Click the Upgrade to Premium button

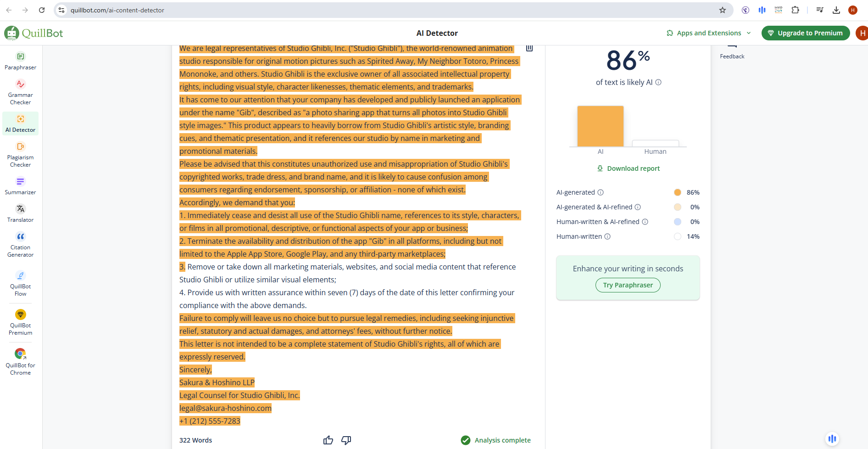pyautogui.click(x=805, y=33)
